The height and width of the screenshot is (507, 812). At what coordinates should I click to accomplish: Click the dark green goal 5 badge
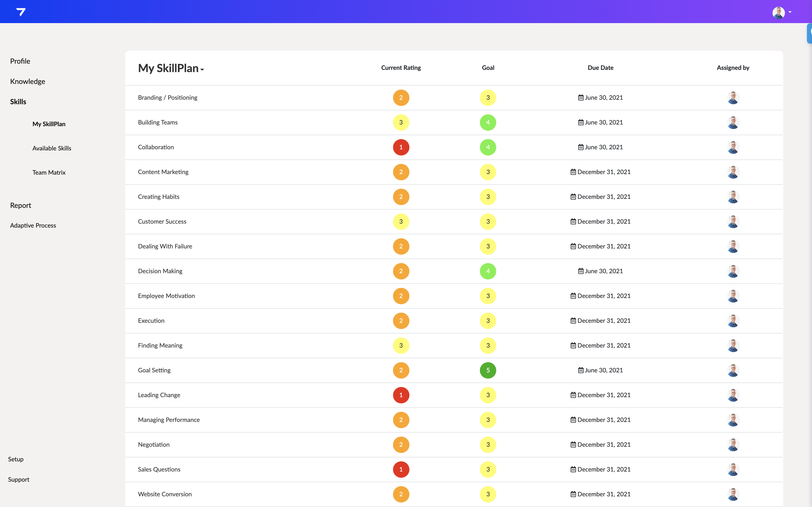(488, 370)
